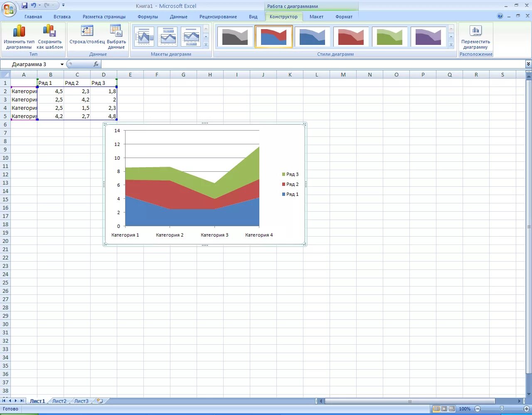Open the Вид tab

[253, 17]
